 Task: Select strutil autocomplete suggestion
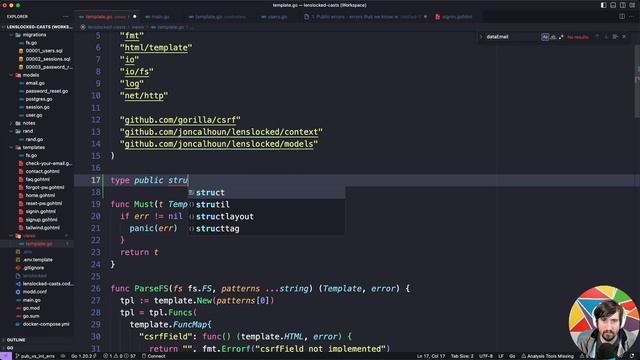click(267, 204)
